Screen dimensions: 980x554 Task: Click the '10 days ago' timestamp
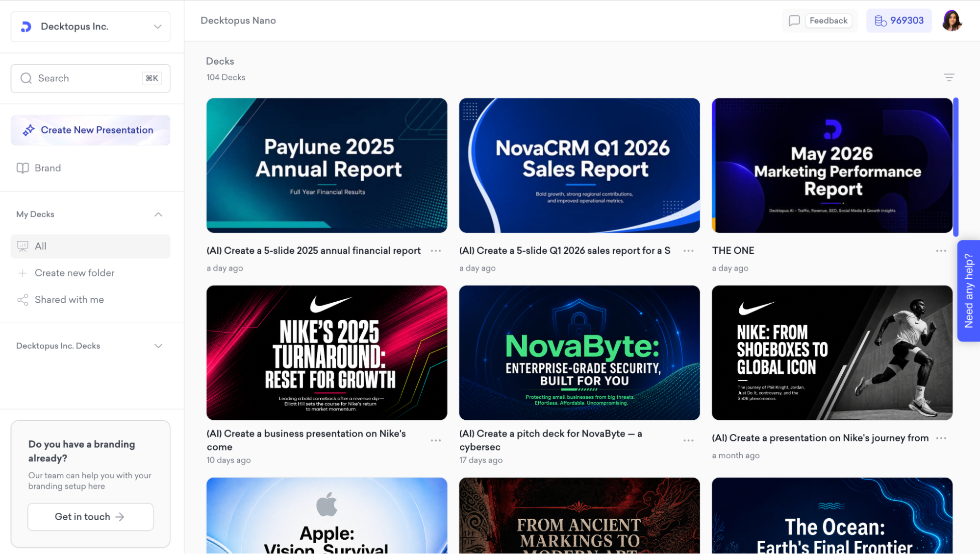[228, 460]
